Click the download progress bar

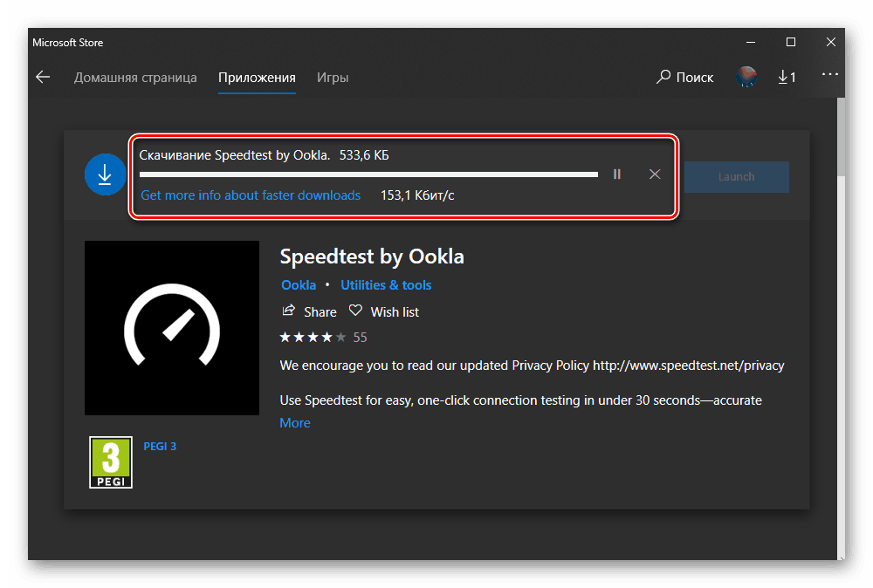tap(368, 174)
